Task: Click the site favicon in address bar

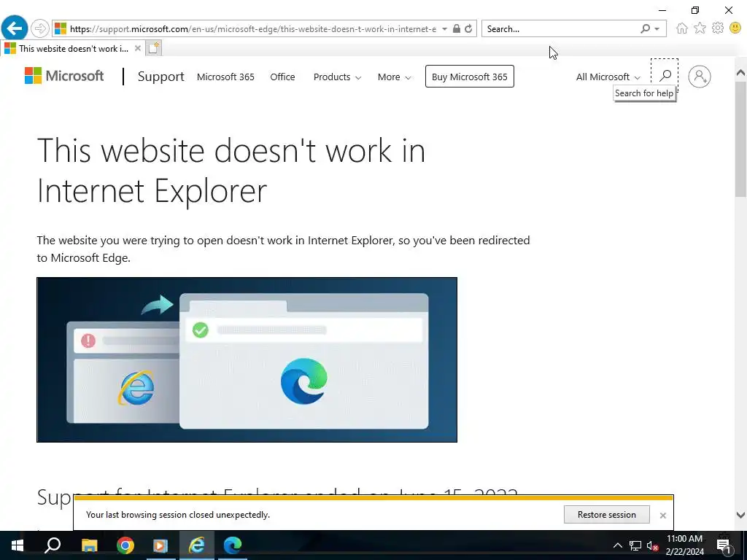Action: 61,28
